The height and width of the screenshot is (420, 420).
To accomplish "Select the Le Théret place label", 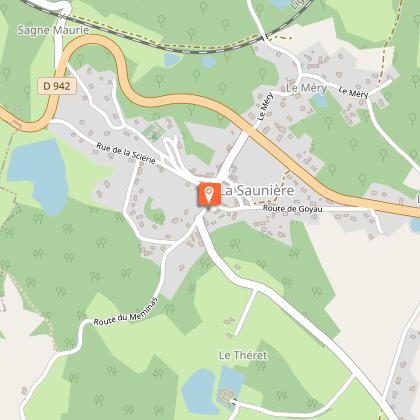I will tap(243, 355).
